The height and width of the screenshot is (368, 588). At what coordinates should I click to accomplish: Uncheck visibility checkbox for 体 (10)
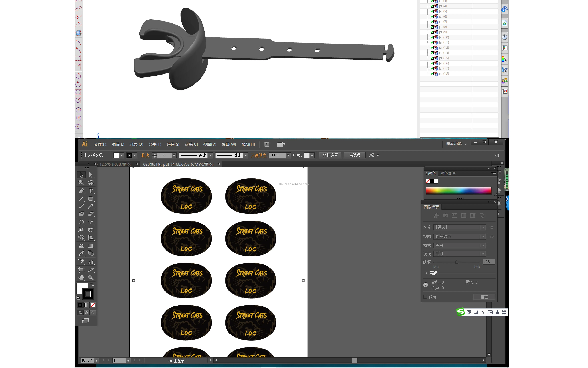coord(432,37)
